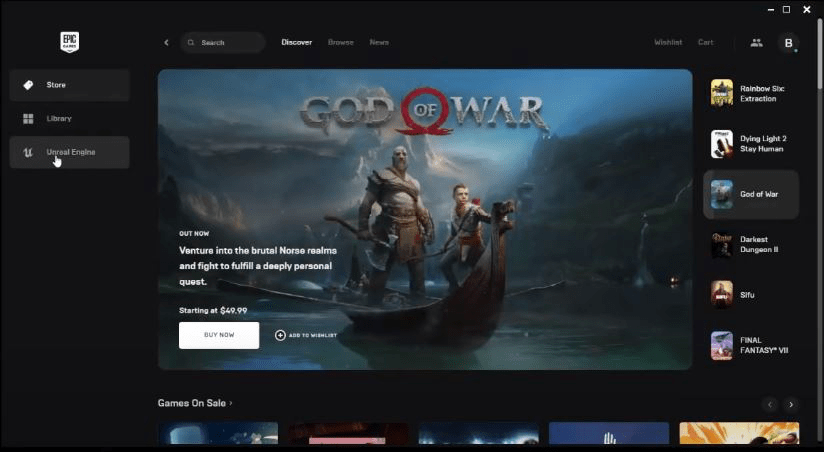This screenshot has width=824, height=452.
Task: Maximize the launcher window
Action: (x=786, y=9)
